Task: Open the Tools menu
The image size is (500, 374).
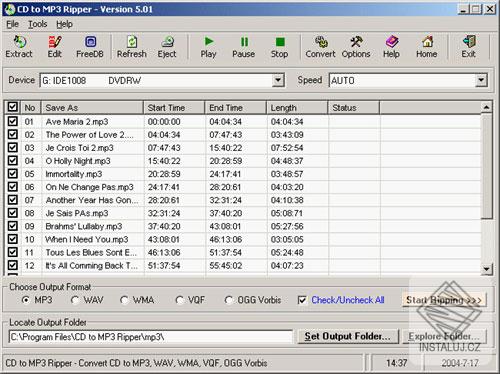Action: [38, 24]
